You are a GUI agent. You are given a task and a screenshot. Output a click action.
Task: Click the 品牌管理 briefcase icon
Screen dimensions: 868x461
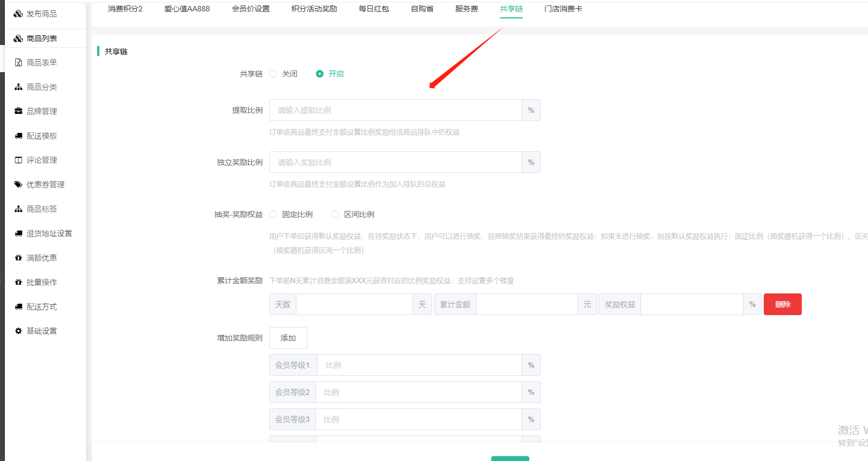[18, 111]
